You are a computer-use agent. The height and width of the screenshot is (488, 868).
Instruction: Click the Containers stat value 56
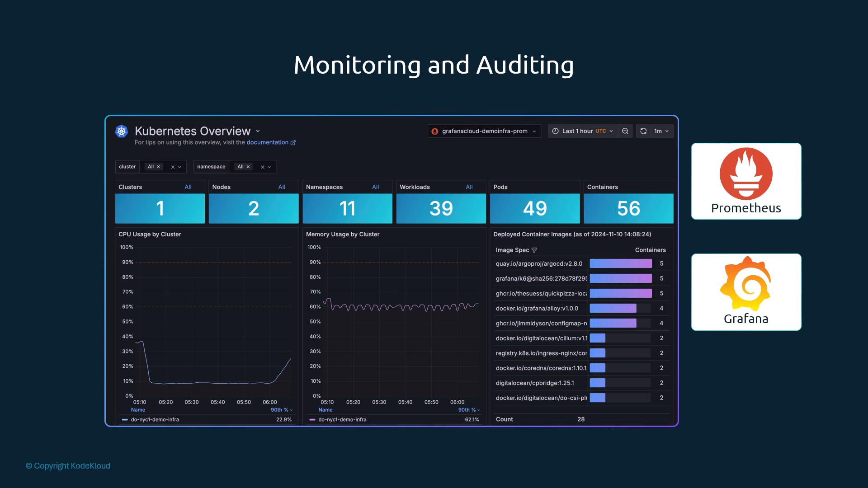[x=628, y=208]
